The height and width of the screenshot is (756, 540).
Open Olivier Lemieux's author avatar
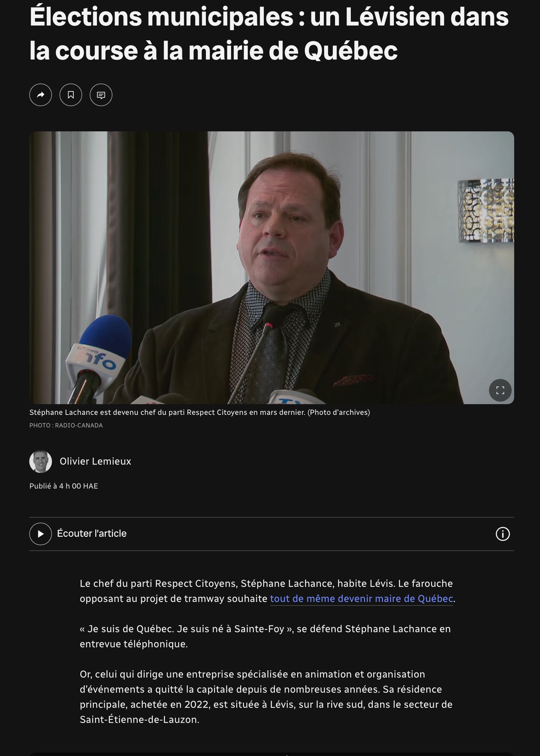tap(41, 461)
